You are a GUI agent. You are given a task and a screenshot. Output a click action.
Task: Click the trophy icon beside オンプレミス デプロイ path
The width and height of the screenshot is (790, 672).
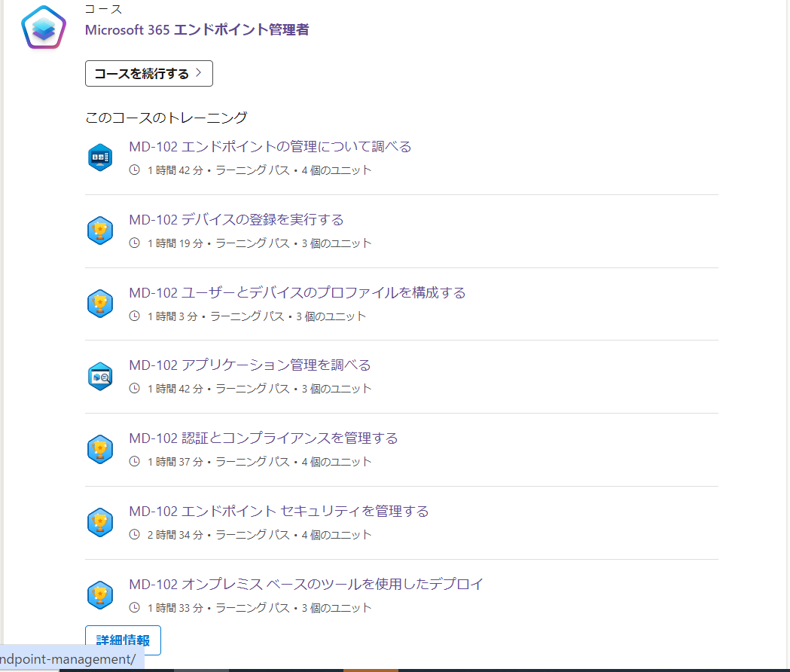tap(100, 595)
